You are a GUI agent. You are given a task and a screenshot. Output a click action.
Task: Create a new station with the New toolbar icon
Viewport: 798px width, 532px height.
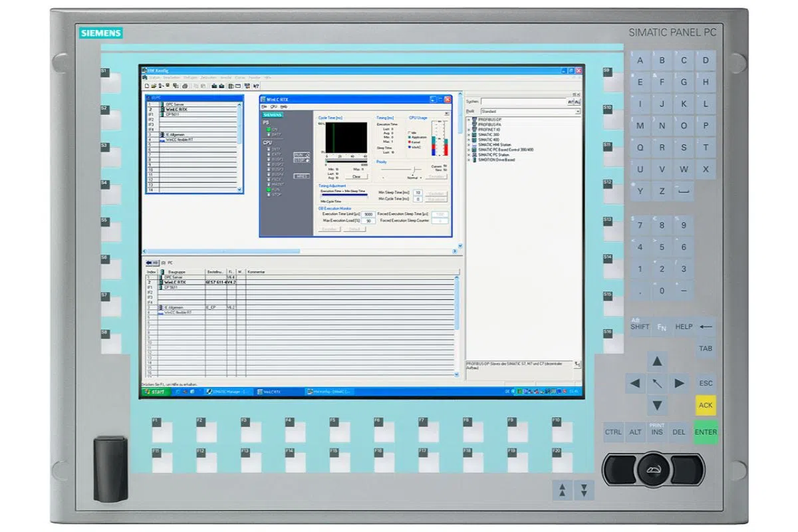coord(147,85)
